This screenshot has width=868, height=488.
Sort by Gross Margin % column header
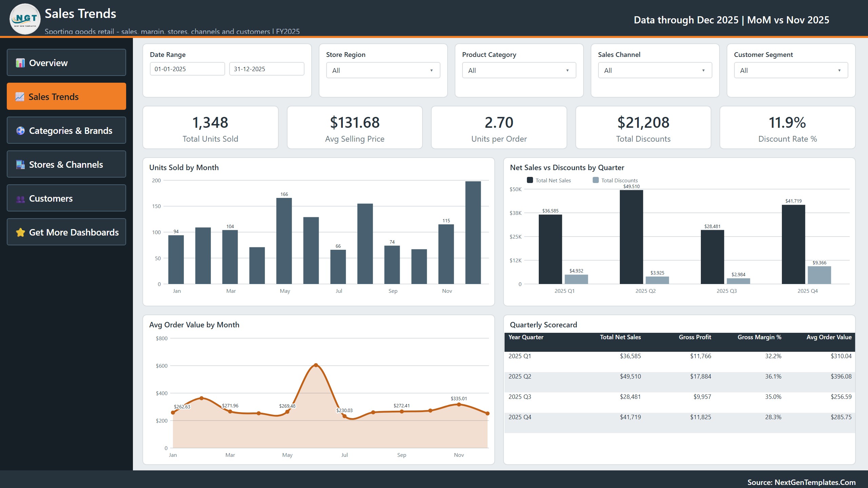(759, 337)
